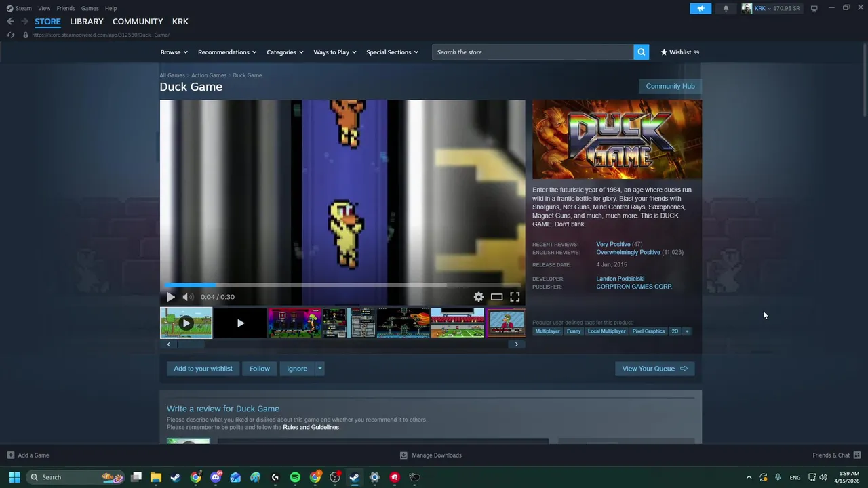Open the Rules and Guidelines link

pos(311,428)
